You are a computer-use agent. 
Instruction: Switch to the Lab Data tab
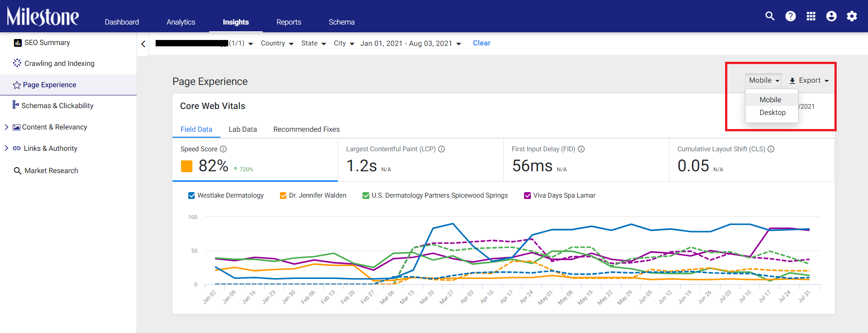[x=242, y=129]
